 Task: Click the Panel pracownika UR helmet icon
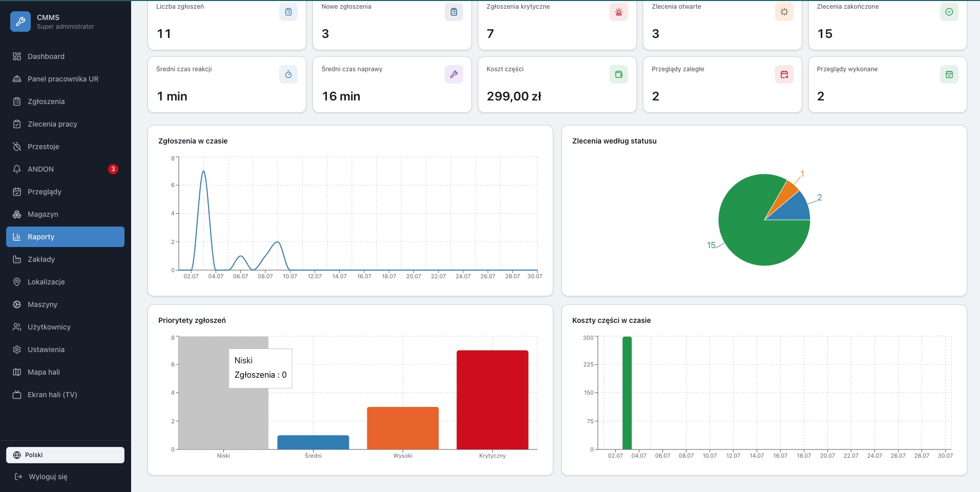tap(17, 79)
